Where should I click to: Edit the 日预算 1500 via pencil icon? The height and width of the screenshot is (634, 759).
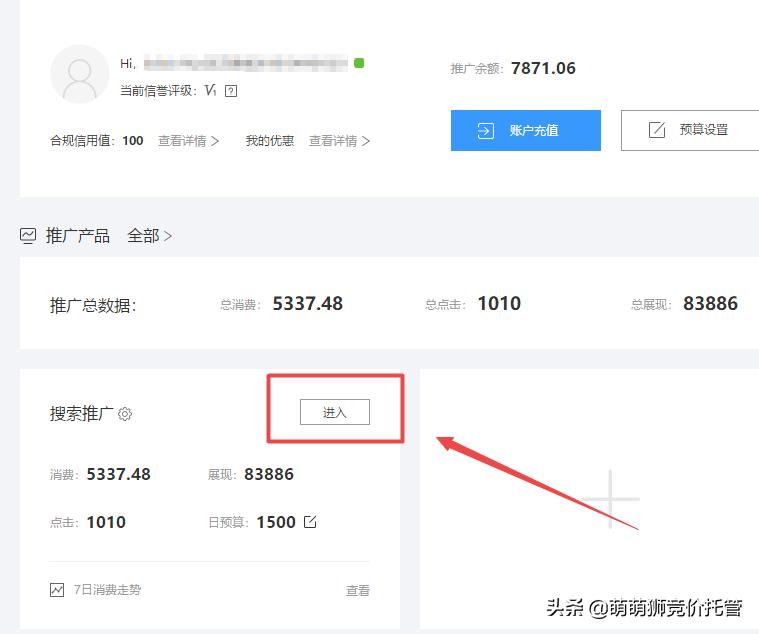point(310,522)
